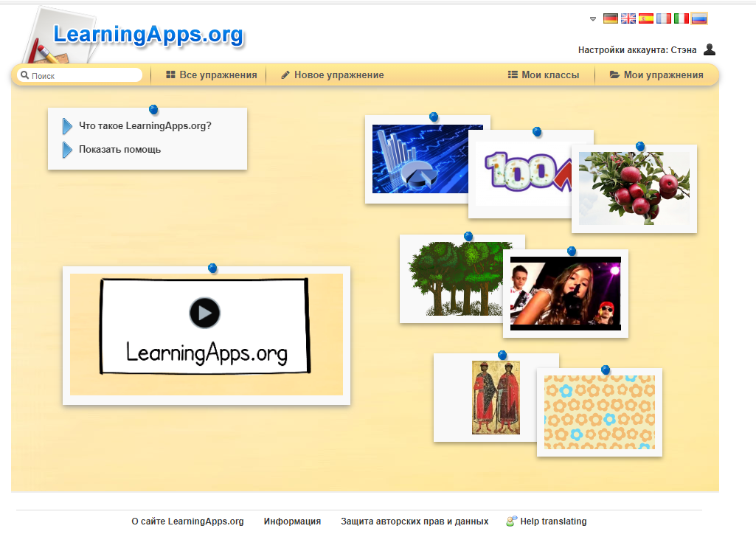756x551 pixels.
Task: Click Help translating link
Action: [553, 521]
